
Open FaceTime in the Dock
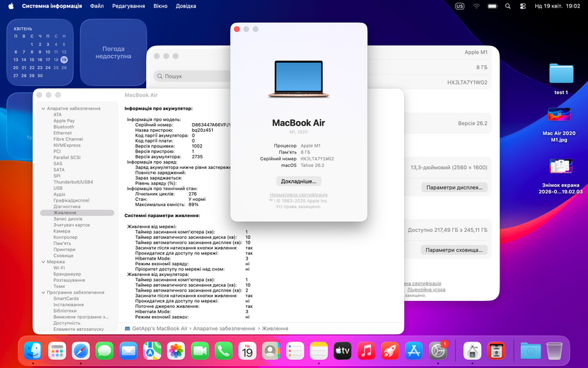[200, 352]
